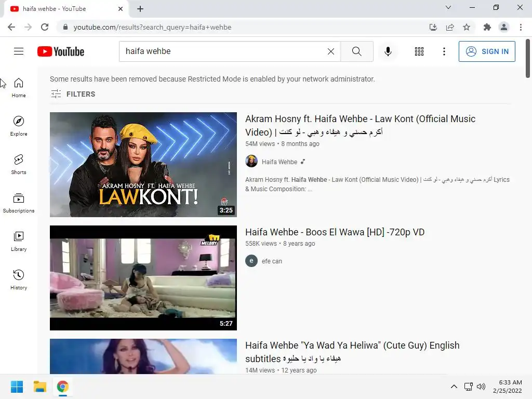Go to Home in sidebar

point(19,88)
